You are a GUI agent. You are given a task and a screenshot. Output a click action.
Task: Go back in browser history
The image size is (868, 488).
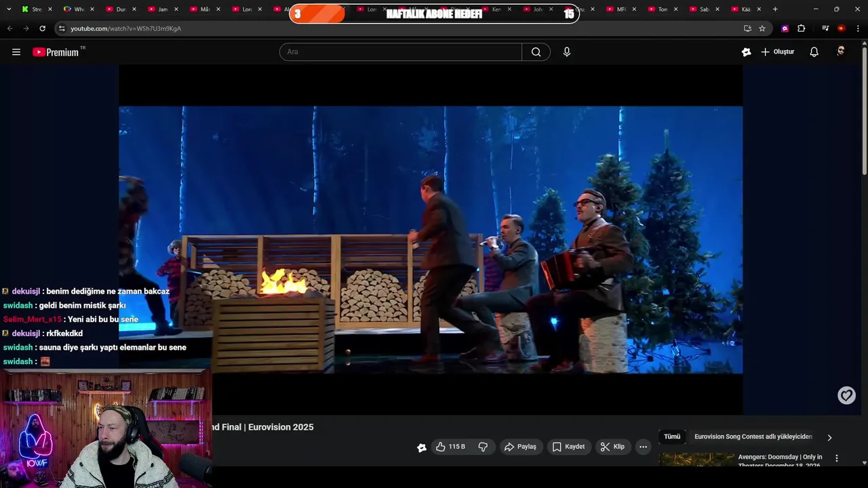coord(9,28)
